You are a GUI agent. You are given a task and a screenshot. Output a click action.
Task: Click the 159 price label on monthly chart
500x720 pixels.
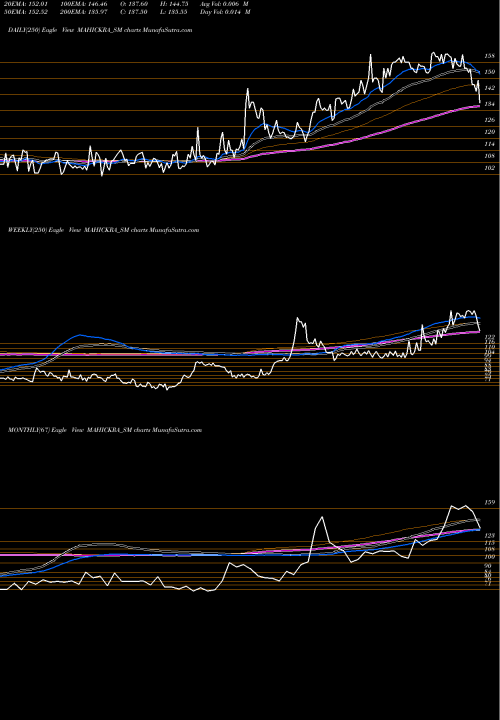(490, 502)
